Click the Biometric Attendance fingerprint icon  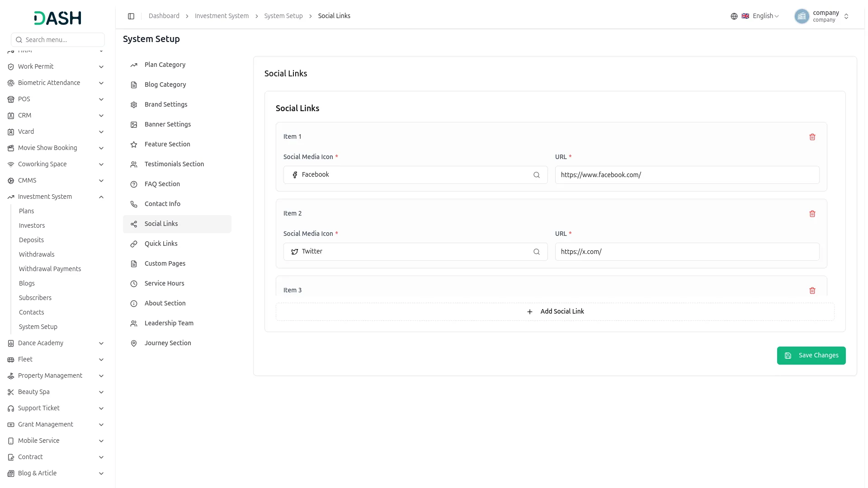(x=11, y=83)
